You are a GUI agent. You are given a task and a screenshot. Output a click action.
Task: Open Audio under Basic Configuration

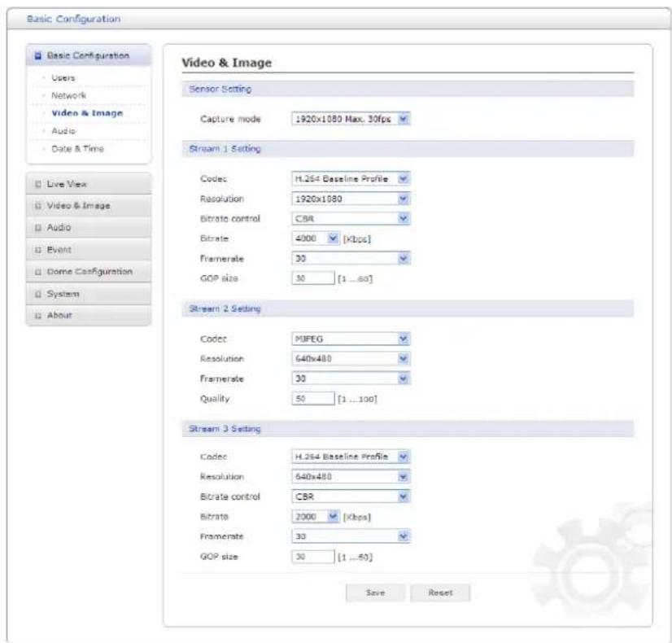click(x=63, y=131)
